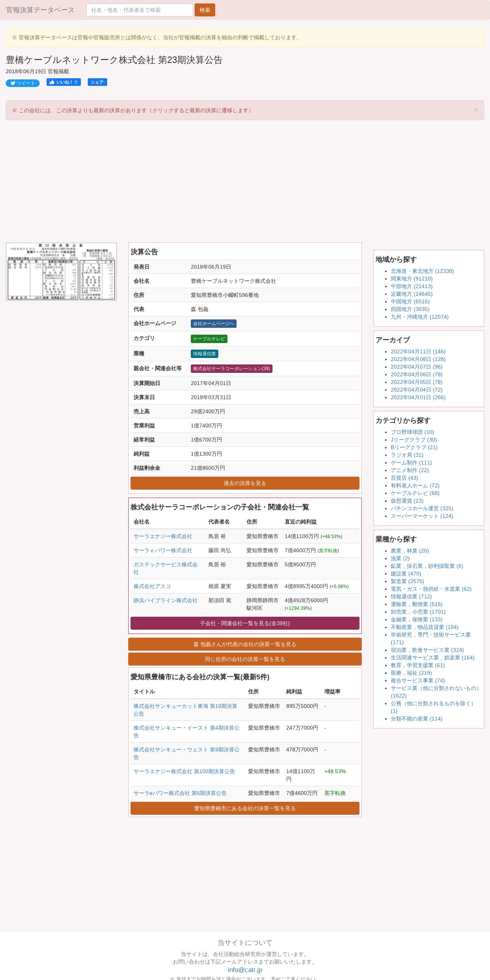Open 株式会社サンキューカット東海 第19期決算公告
The width and height of the screenshot is (490, 980).
click(185, 710)
